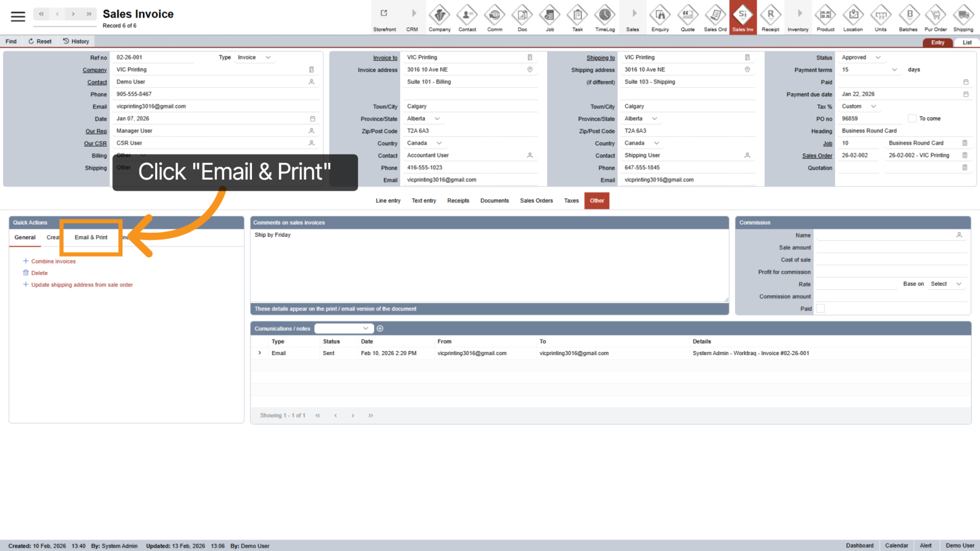Image resolution: width=980 pixels, height=551 pixels.
Task: Open the Status dropdown showing Approved
Action: 861,57
